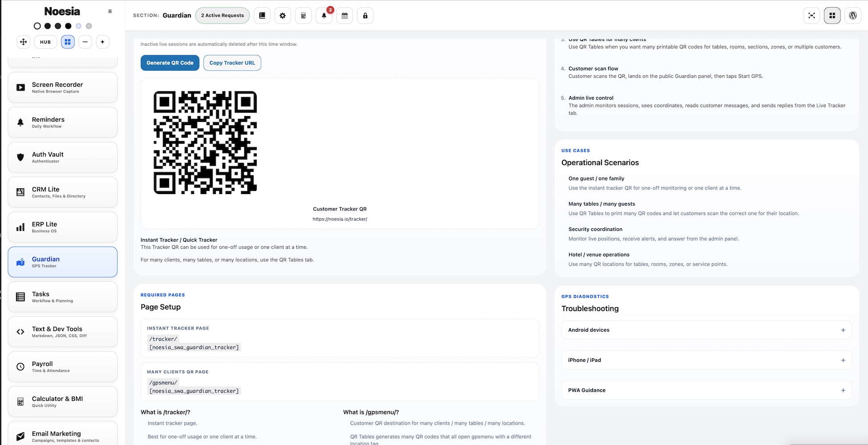Screen dimensions: 868x445
Task: Click the HUB button in sidebar
Action: point(45,42)
